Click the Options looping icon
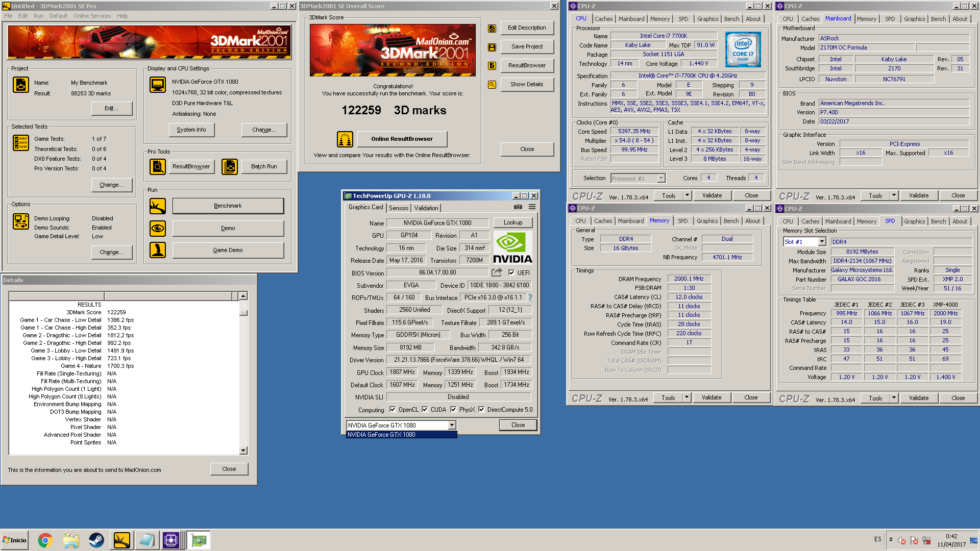Image resolution: width=980 pixels, height=551 pixels. coord(21,221)
